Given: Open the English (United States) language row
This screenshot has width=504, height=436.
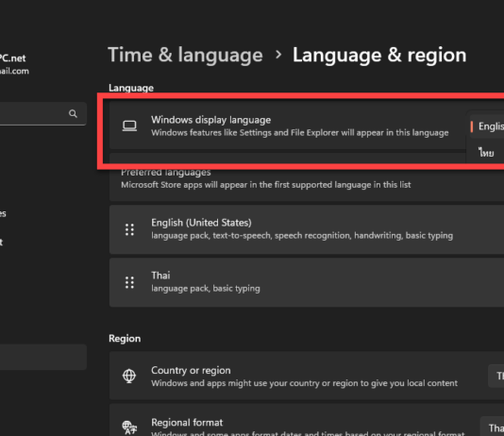Looking at the screenshot, I should [307, 229].
